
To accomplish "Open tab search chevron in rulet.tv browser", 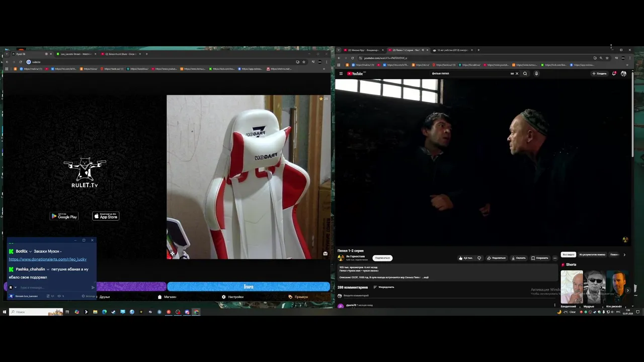I will tap(6, 54).
